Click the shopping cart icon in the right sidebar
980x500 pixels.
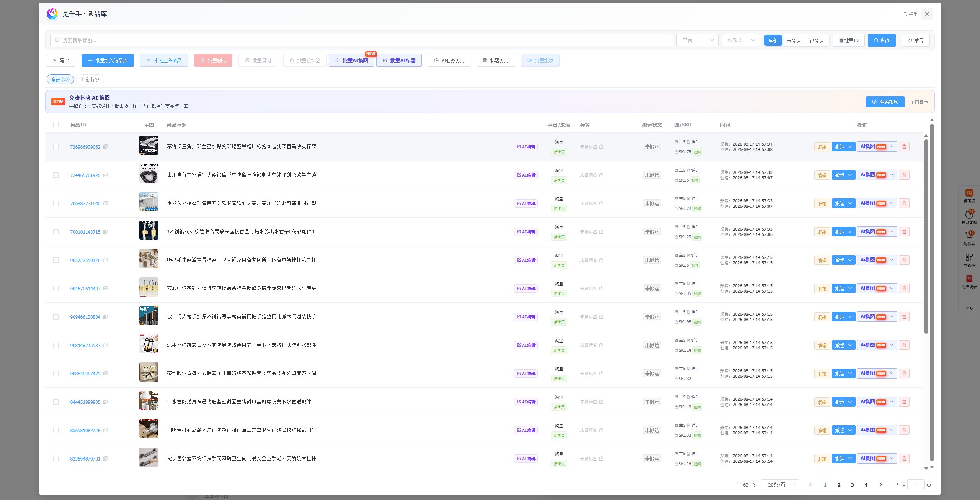(x=969, y=235)
